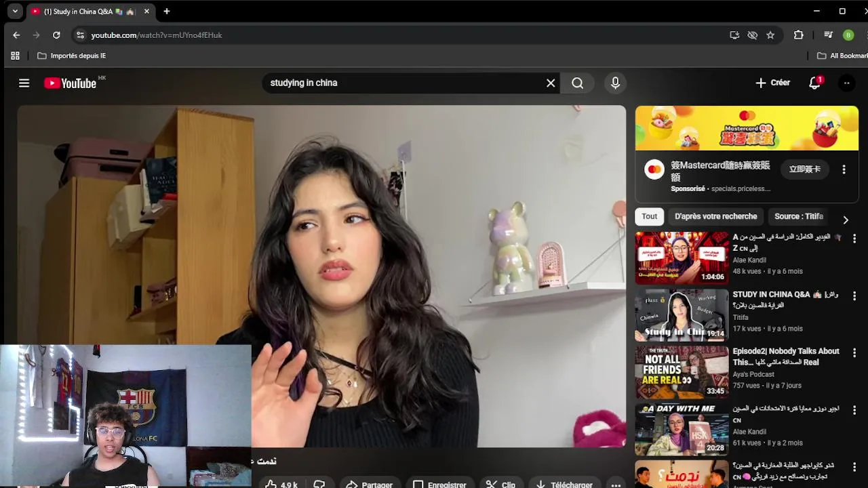Open options for Episode2 Aya's Podcast video
The image size is (868, 488).
coord(854,353)
